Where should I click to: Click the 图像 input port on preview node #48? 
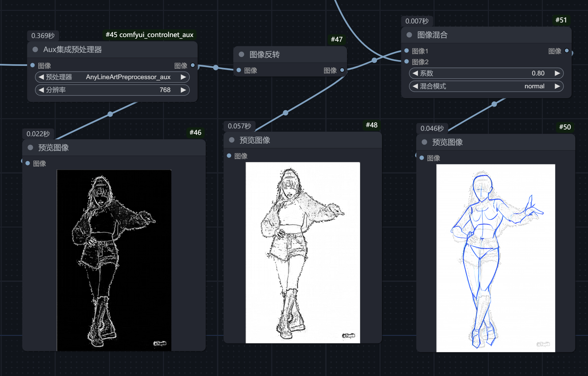tap(229, 156)
